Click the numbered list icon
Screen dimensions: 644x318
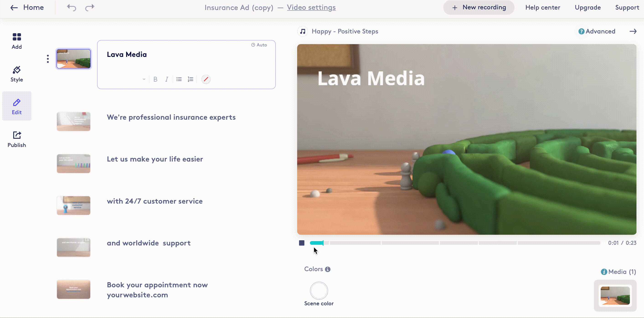(x=190, y=79)
